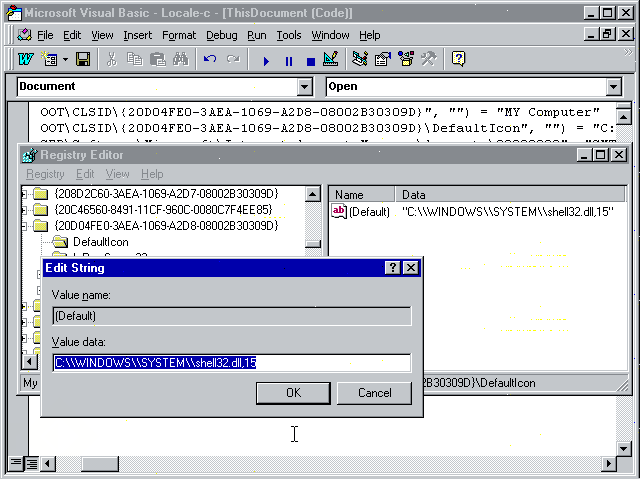This screenshot has height=480, width=640.
Task: Switch to Microsoft Word view icon
Action: pos(25,59)
